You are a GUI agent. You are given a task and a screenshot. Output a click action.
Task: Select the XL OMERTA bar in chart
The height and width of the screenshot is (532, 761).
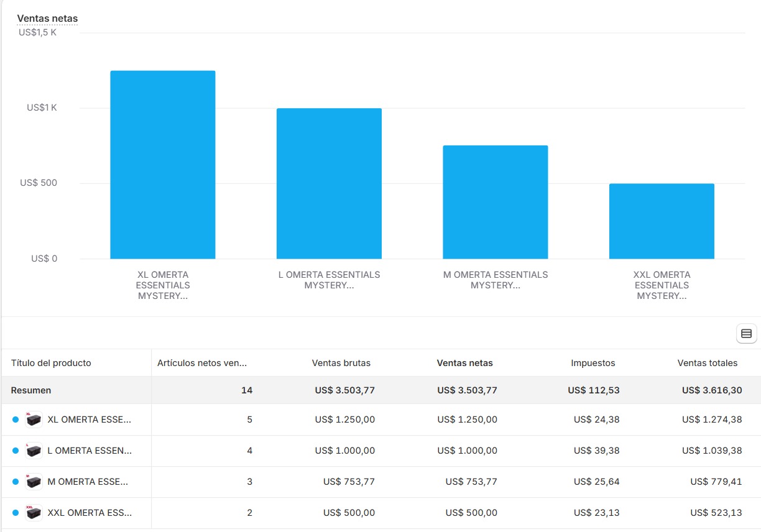click(x=163, y=165)
